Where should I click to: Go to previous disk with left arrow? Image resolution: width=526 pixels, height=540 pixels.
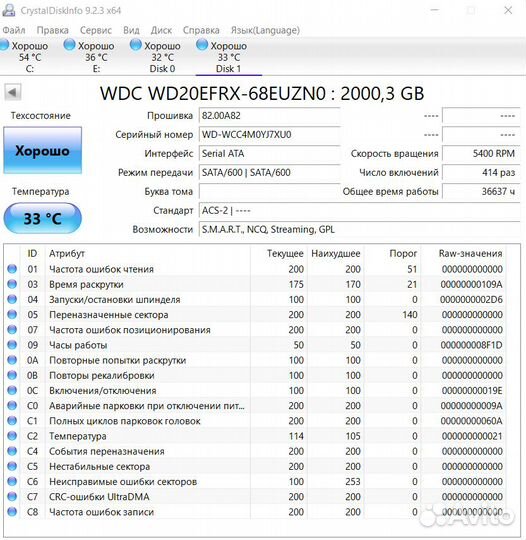(13, 92)
